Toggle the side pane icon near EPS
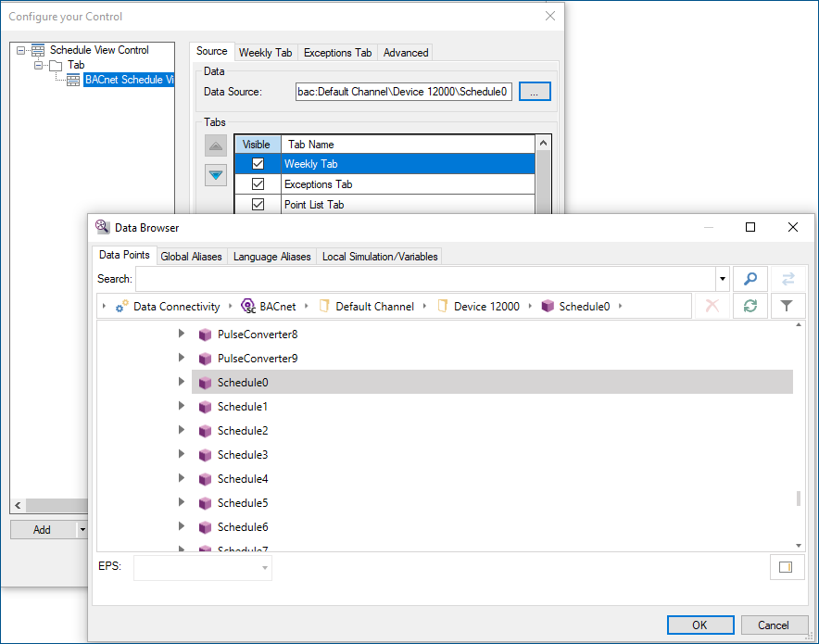Screen dimensions: 819x644 (786, 567)
